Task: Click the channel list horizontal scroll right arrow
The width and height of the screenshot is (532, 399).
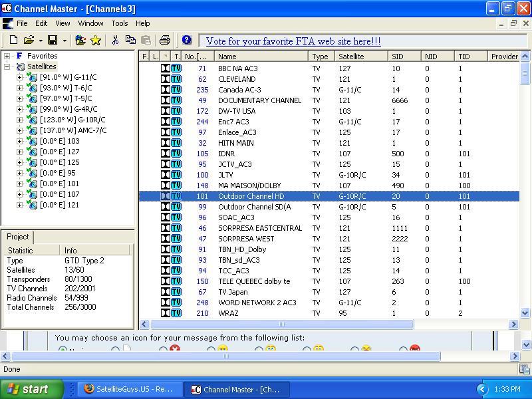Action: (x=513, y=324)
